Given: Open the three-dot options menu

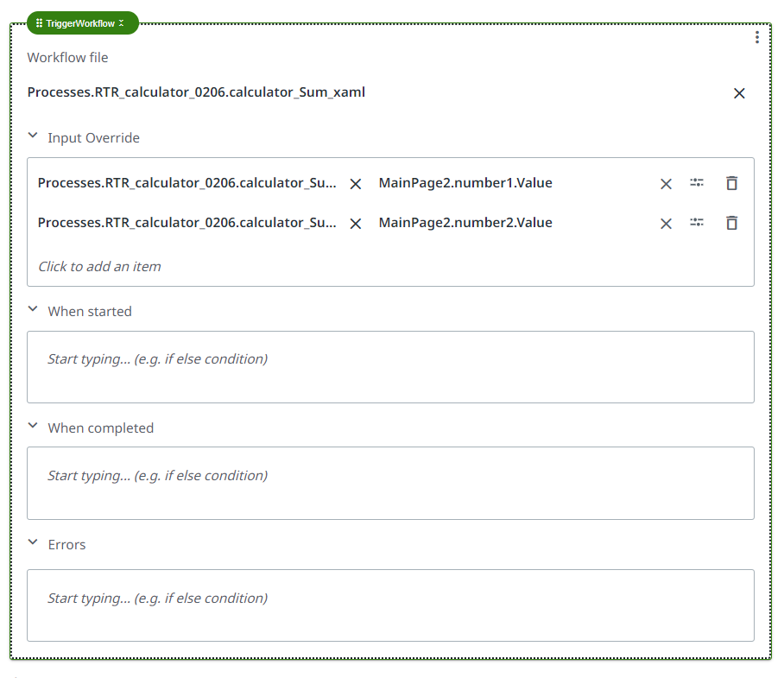Looking at the screenshot, I should pos(757,37).
